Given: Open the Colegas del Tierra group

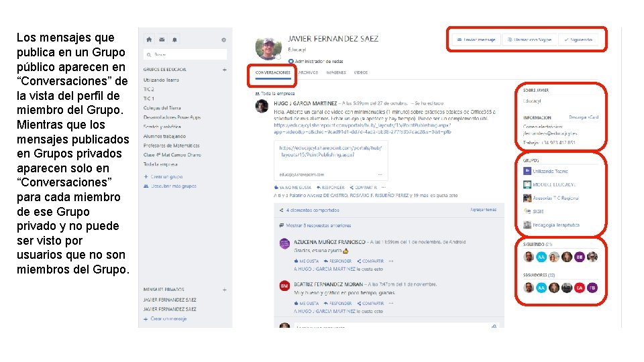Looking at the screenshot, I should tap(162, 108).
